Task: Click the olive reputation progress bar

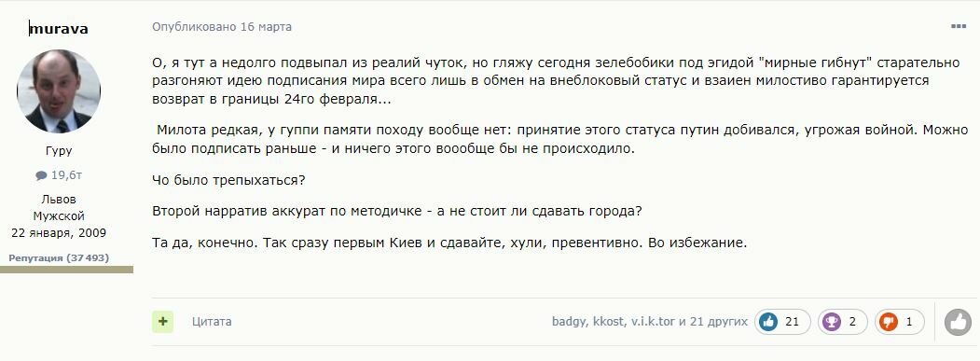Action: [66, 269]
